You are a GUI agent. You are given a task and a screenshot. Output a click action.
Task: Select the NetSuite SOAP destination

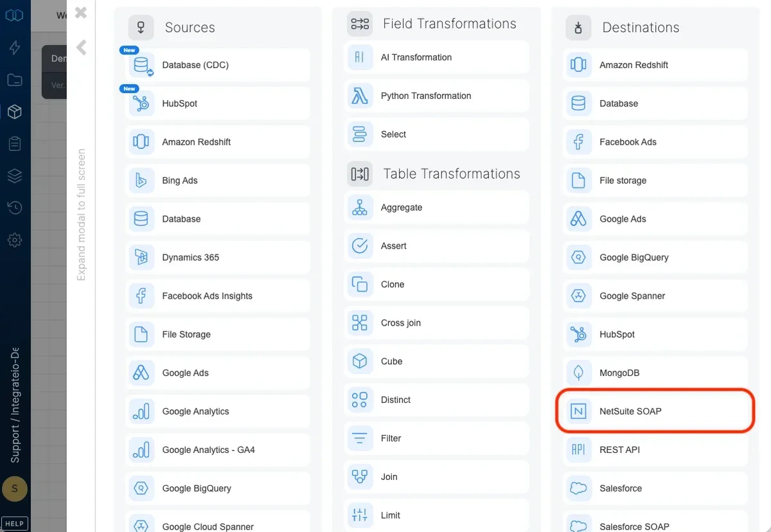tap(654, 411)
